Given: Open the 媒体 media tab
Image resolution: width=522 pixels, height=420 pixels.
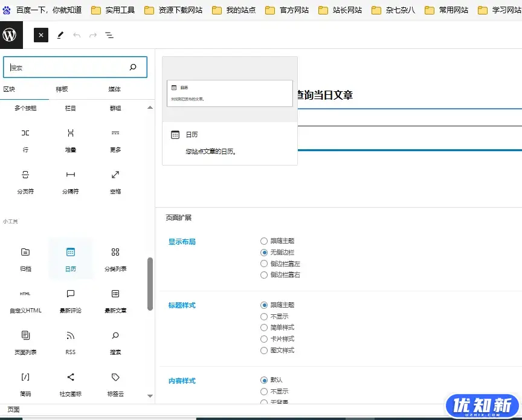Looking at the screenshot, I should (114, 89).
